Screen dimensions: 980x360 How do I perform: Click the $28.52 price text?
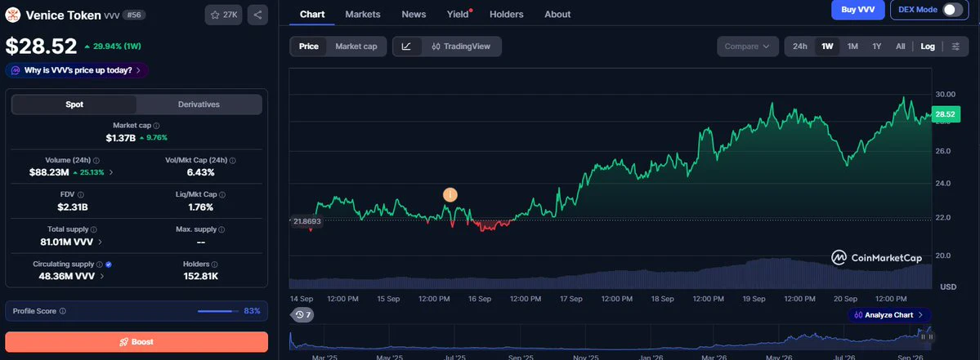tap(41, 47)
